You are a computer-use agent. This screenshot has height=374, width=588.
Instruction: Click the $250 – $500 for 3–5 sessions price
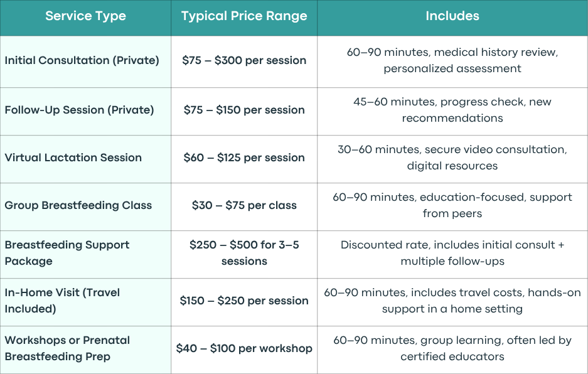coord(244,253)
